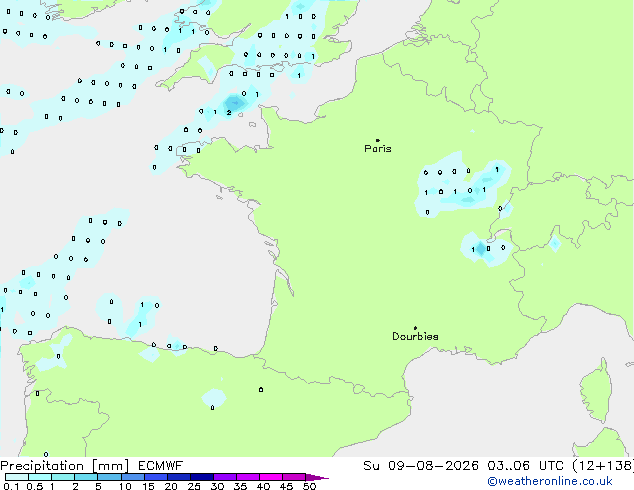This screenshot has height=490, width=634.
Task: Click the '03..06 UTC' time text
Action: pos(525,466)
